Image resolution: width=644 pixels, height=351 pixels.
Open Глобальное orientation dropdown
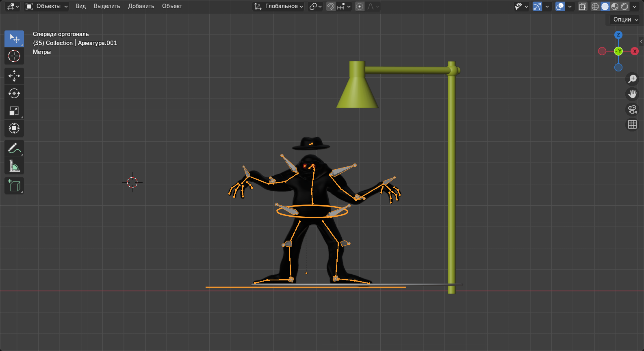click(279, 6)
